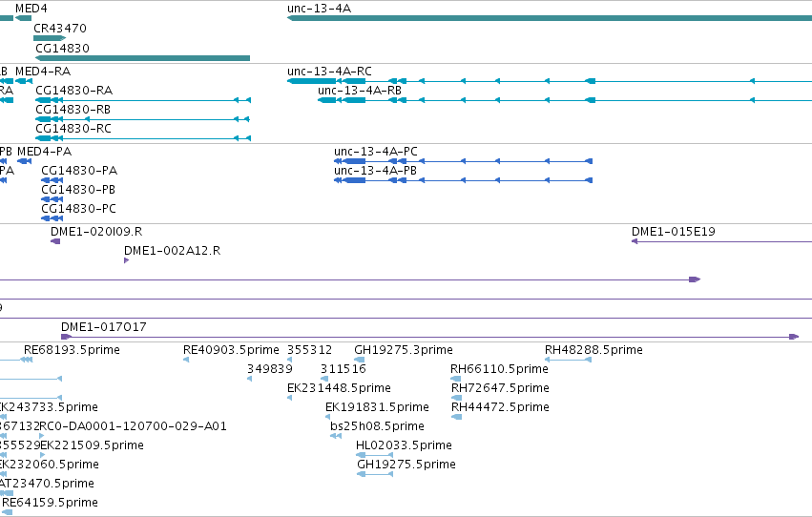Select the MED4 gene feature
The height and width of the screenshot is (517, 812).
[23, 18]
